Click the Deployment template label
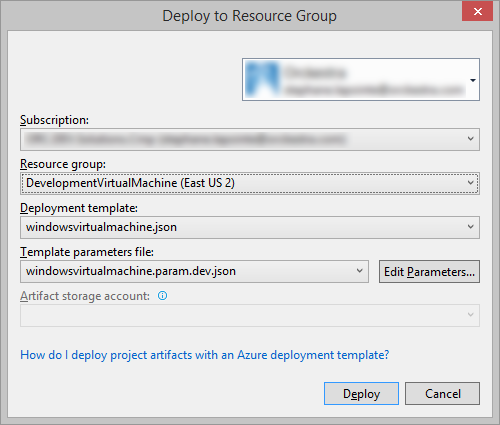Screen dimensions: 500x425 tap(79, 208)
